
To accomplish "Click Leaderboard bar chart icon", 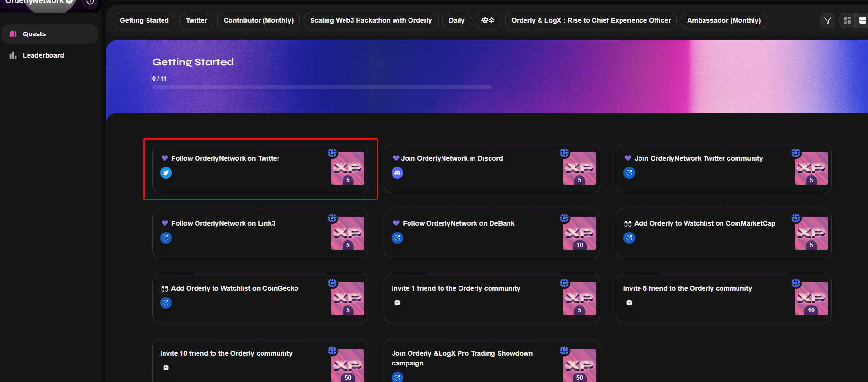I will (13, 55).
